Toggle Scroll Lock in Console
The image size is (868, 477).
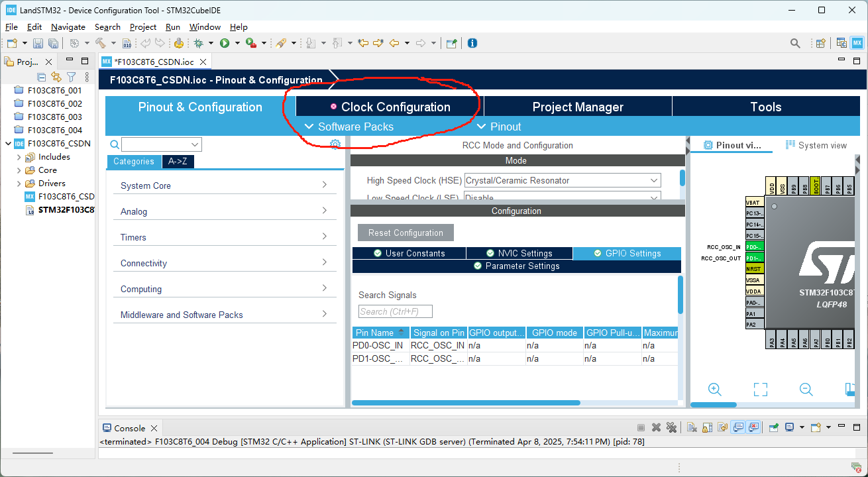707,428
